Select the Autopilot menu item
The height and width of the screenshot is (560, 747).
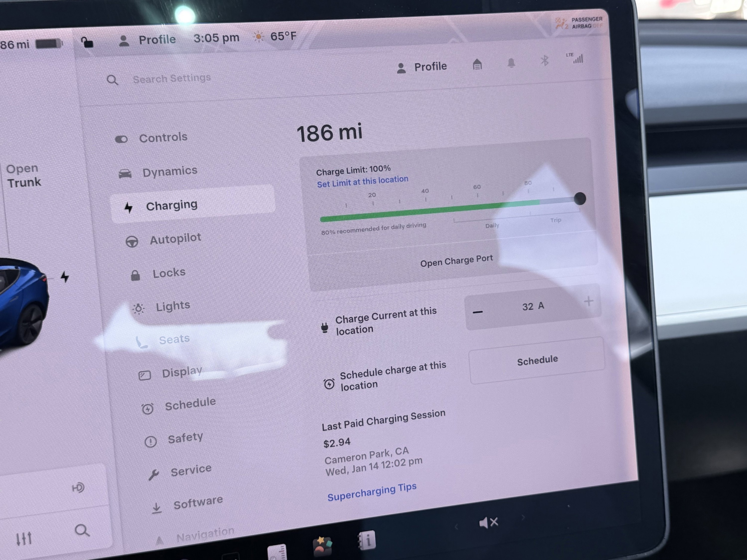click(175, 239)
